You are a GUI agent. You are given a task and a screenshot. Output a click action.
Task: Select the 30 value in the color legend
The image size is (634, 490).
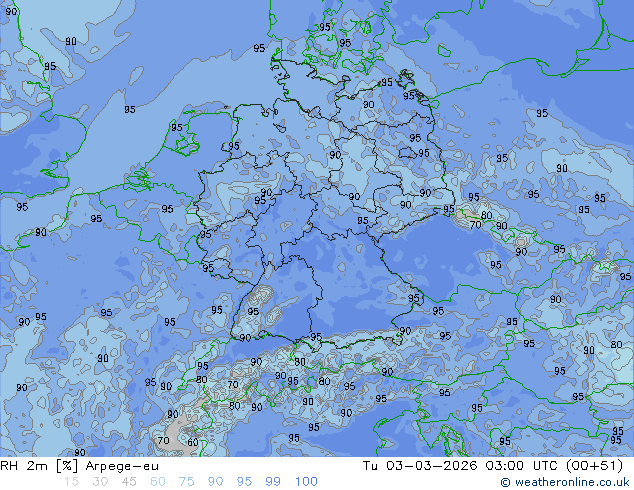[x=100, y=482]
